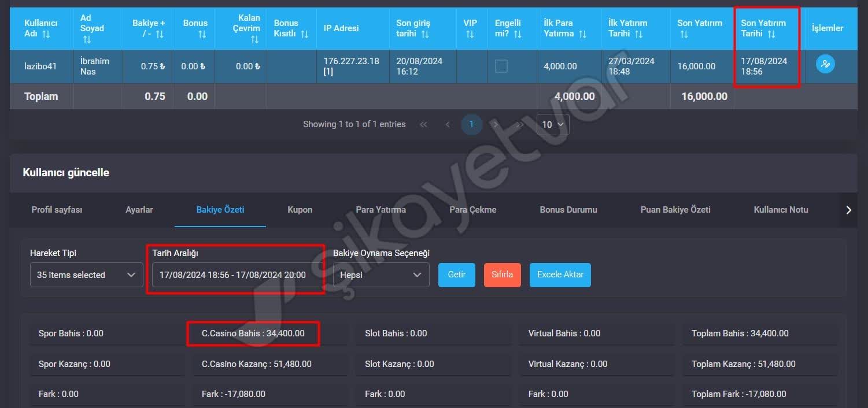Expand the Hareket Tipi items dropdown
Screen dimensions: 868x408
(x=86, y=275)
